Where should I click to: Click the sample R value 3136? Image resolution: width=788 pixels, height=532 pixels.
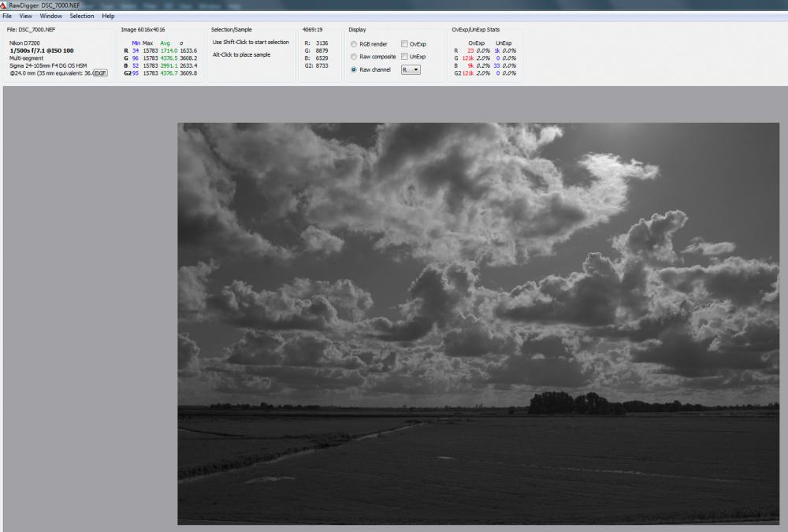(322, 43)
